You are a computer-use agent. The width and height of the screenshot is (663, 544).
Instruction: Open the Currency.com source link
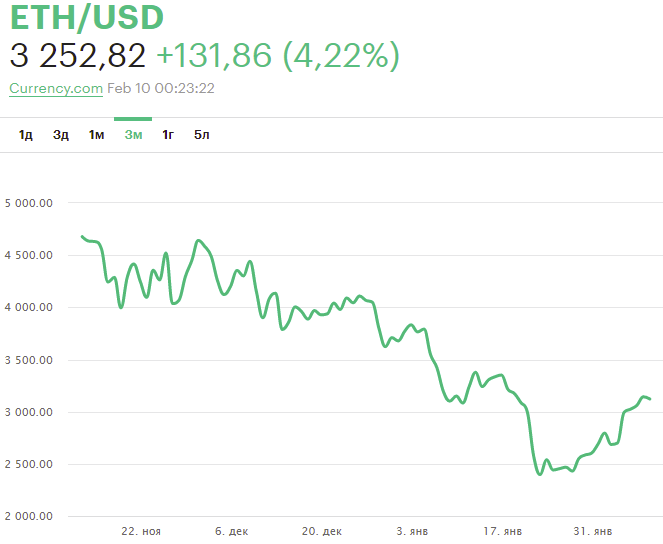(x=56, y=88)
